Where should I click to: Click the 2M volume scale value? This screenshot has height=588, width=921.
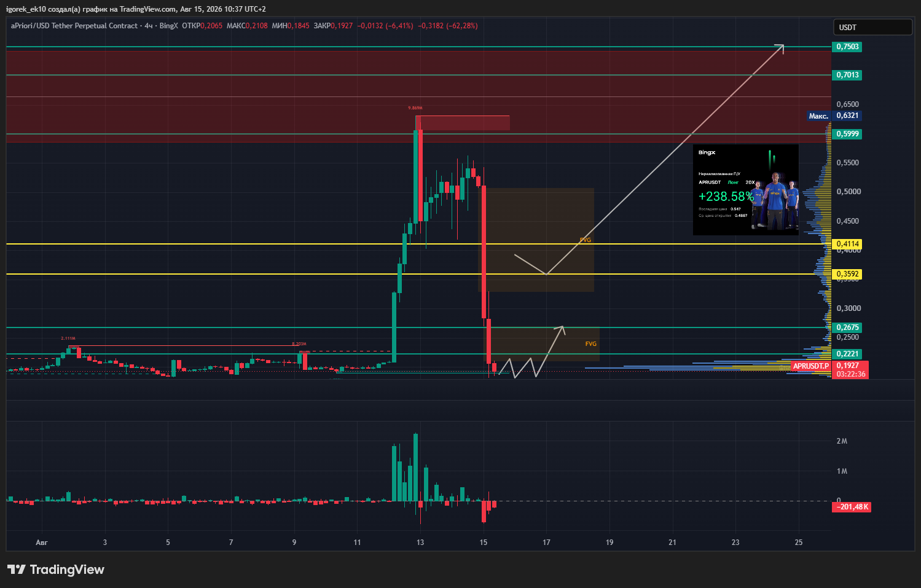pos(842,441)
